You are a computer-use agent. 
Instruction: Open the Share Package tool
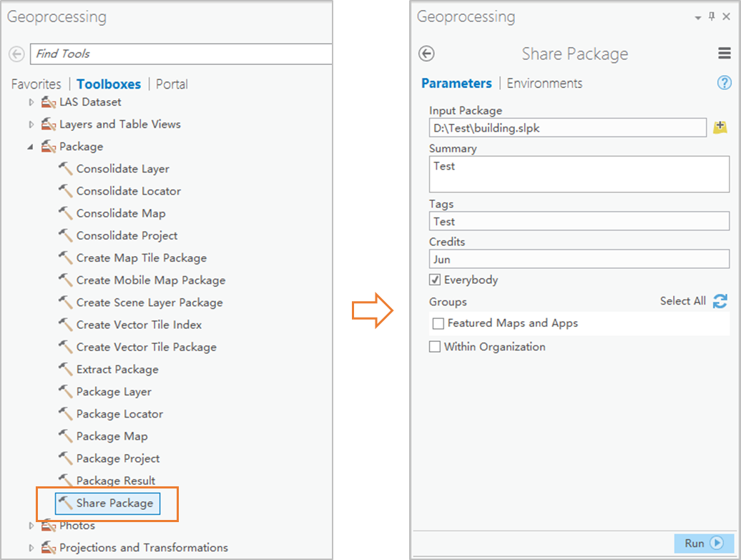click(114, 503)
